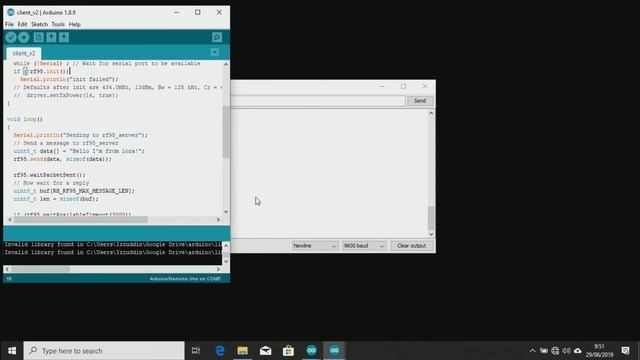
Task: Launch Microsoft Edge from the taskbar
Action: pyautogui.click(x=220, y=351)
